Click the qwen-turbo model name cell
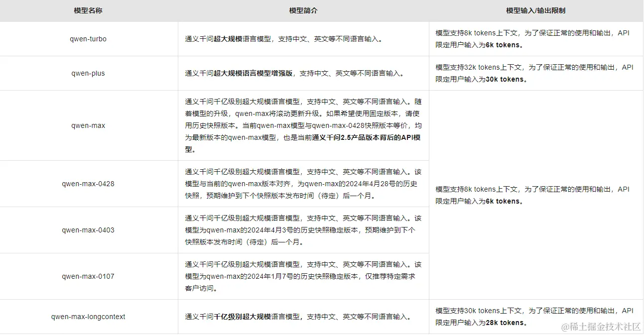The height and width of the screenshot is (335, 644). click(88, 38)
